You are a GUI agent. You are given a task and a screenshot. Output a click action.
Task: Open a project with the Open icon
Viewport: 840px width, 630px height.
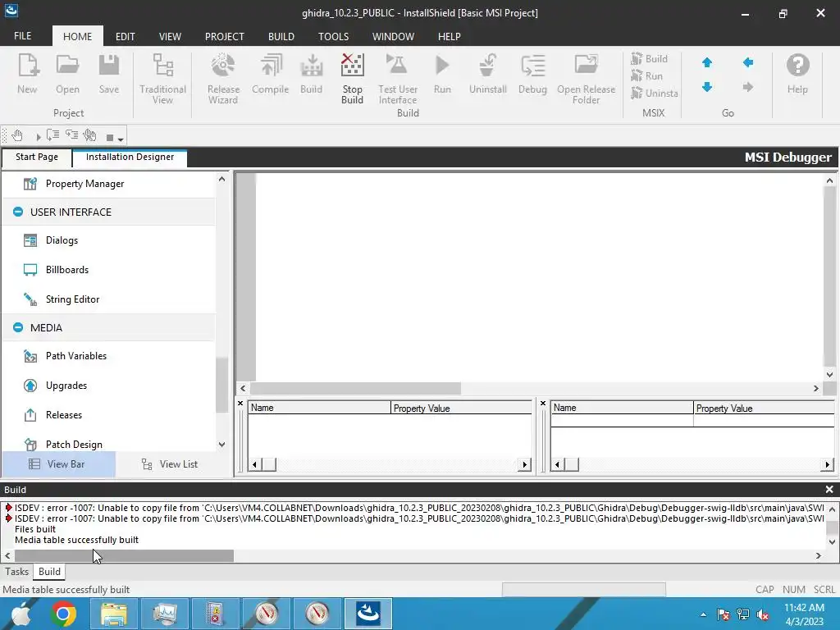point(67,75)
